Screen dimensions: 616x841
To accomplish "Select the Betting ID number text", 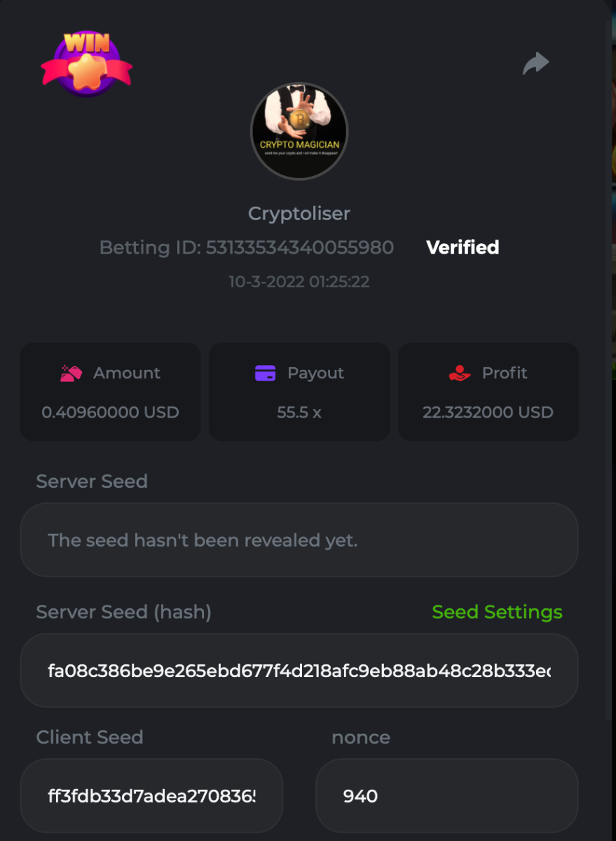I will click(x=299, y=247).
